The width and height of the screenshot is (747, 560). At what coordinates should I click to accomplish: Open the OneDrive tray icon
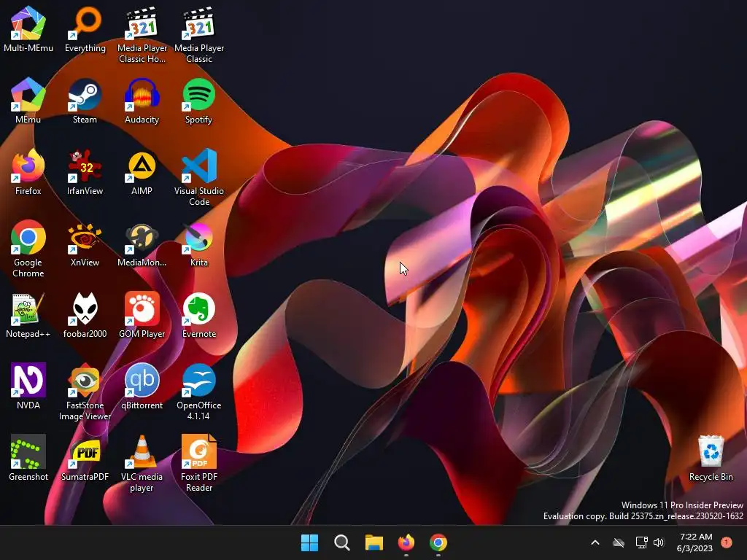(x=619, y=542)
